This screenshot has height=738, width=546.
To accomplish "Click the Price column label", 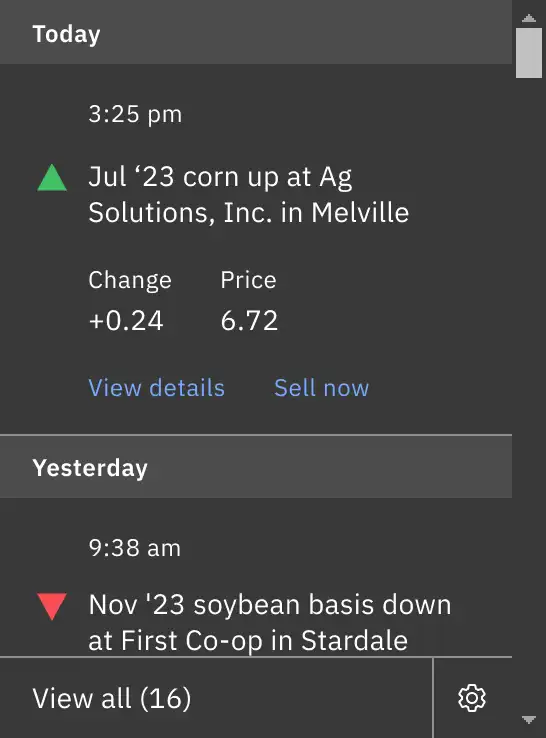I will click(x=248, y=280).
